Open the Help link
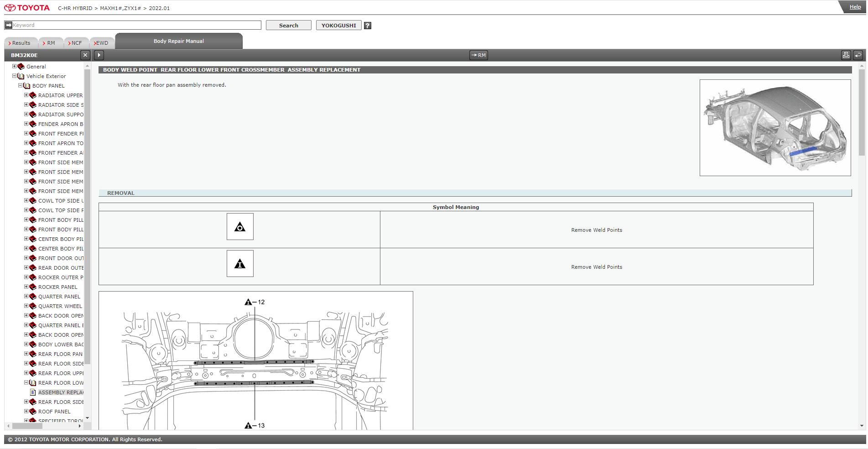Image resolution: width=868 pixels, height=449 pixels. tap(855, 7)
